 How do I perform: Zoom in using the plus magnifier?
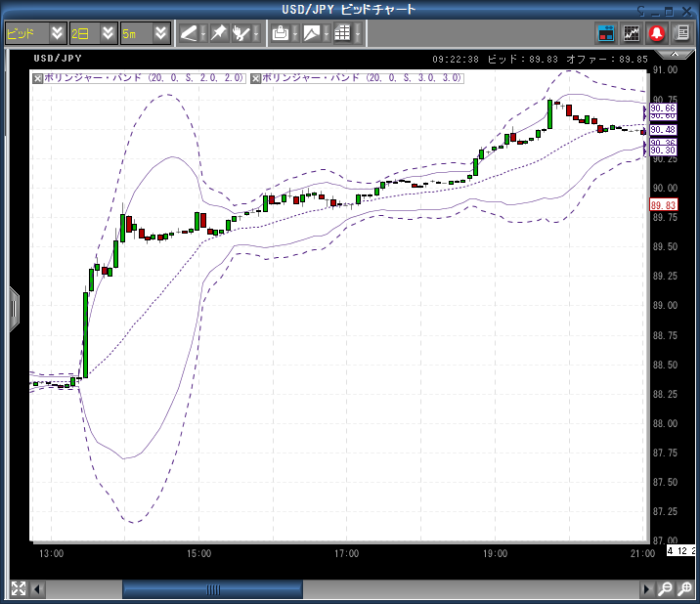pos(684,589)
